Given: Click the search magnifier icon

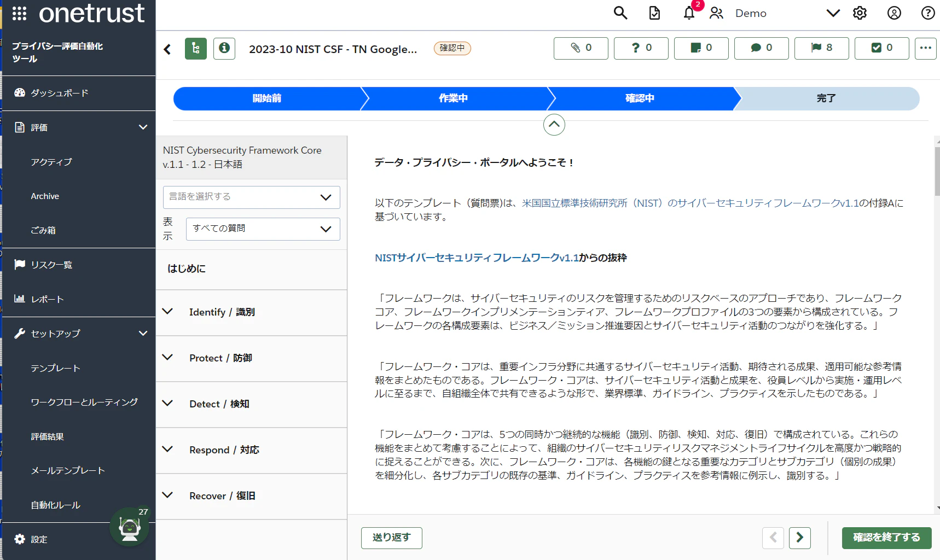Looking at the screenshot, I should [x=620, y=13].
